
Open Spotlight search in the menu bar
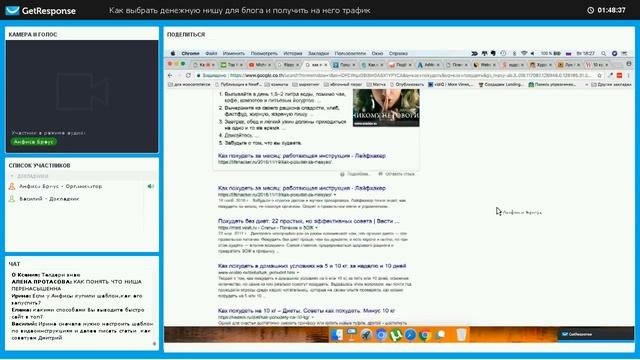[x=603, y=53]
